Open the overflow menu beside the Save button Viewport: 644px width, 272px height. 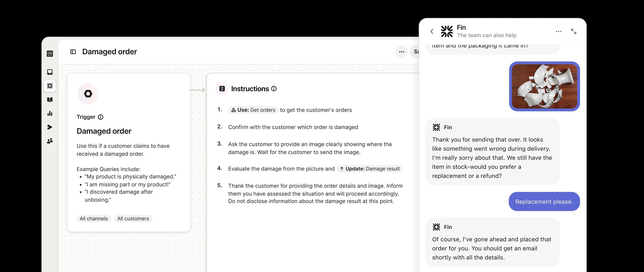pyautogui.click(x=401, y=52)
